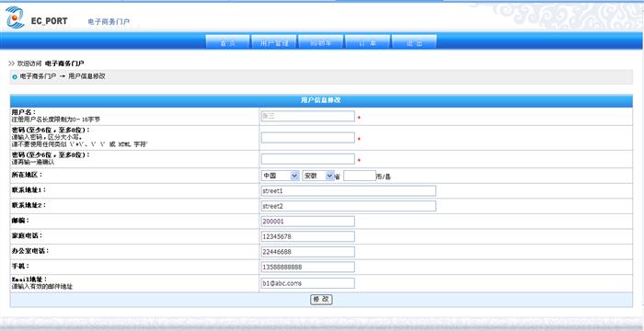
Task: Expand the 中国 country dropdown
Action: [280, 176]
